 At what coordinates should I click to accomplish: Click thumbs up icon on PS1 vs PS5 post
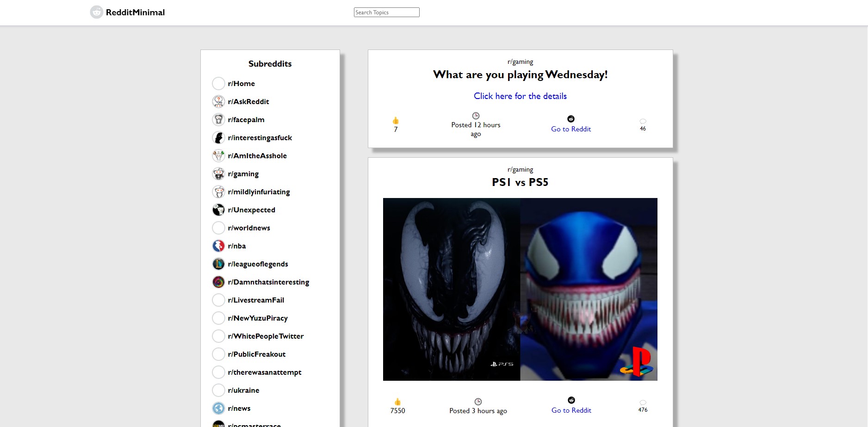[397, 402]
